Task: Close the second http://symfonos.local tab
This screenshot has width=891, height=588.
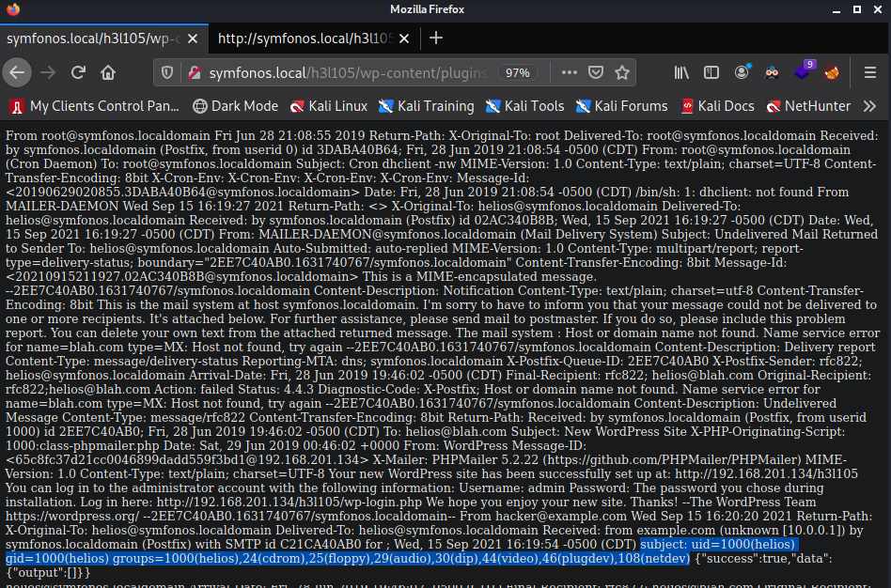Action: [404, 39]
